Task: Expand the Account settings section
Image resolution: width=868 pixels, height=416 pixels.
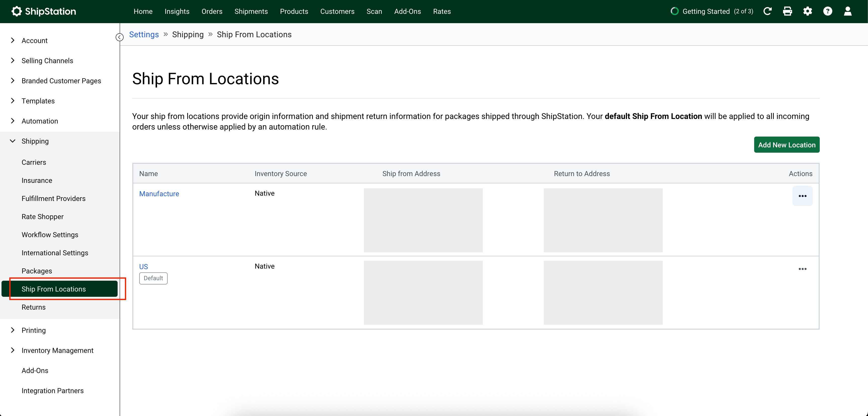Action: pos(34,40)
